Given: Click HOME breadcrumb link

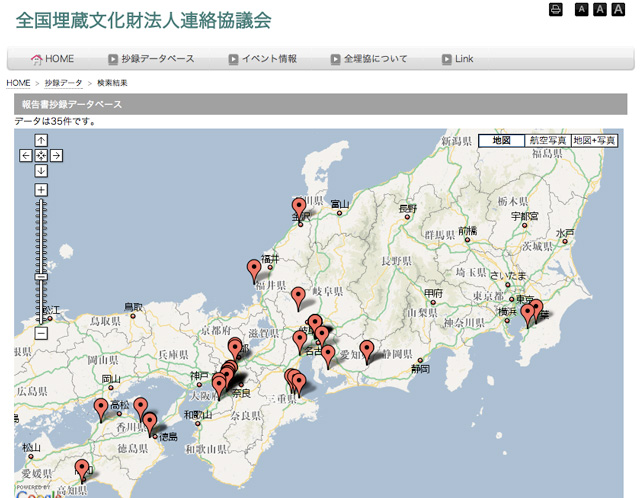Looking at the screenshot, I should [18, 83].
